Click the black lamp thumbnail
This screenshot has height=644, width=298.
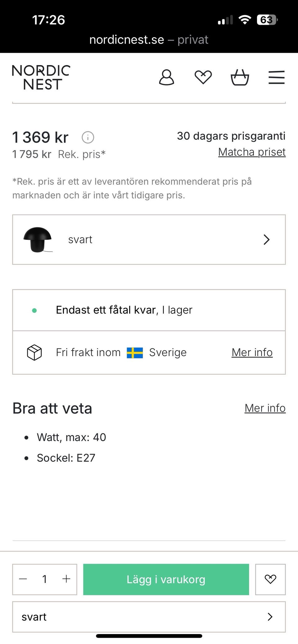[x=37, y=240]
